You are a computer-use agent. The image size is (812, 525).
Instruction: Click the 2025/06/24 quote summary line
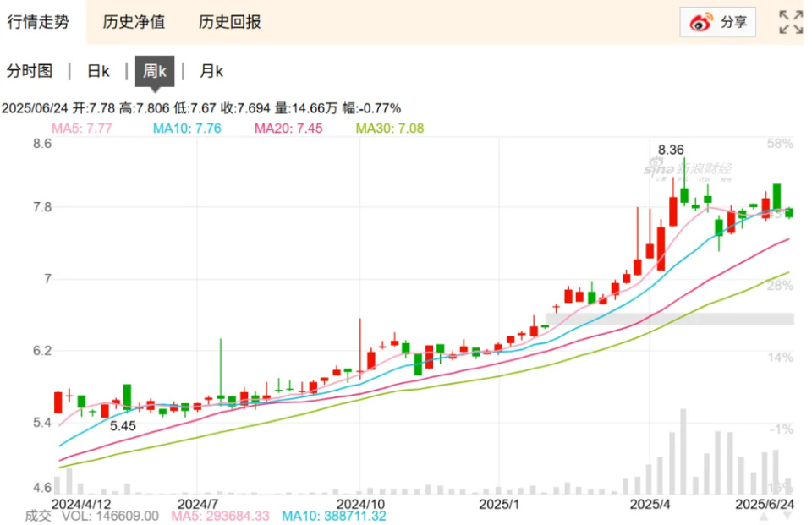click(201, 108)
